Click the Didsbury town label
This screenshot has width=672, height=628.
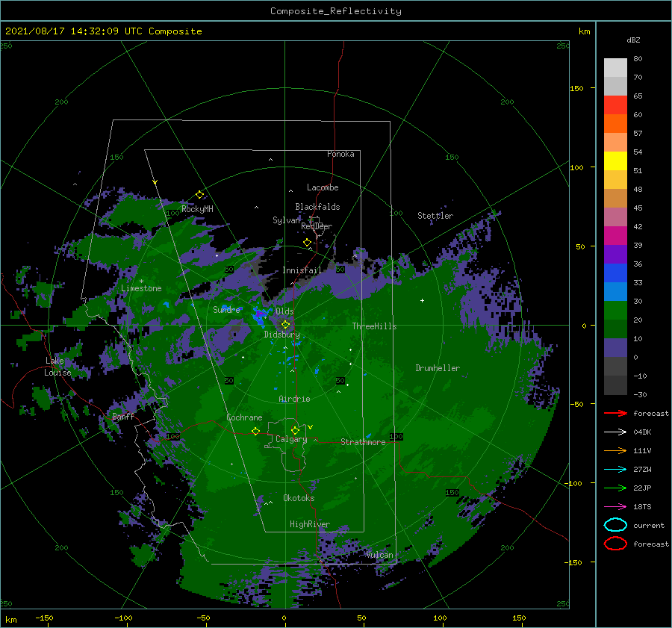pos(282,335)
